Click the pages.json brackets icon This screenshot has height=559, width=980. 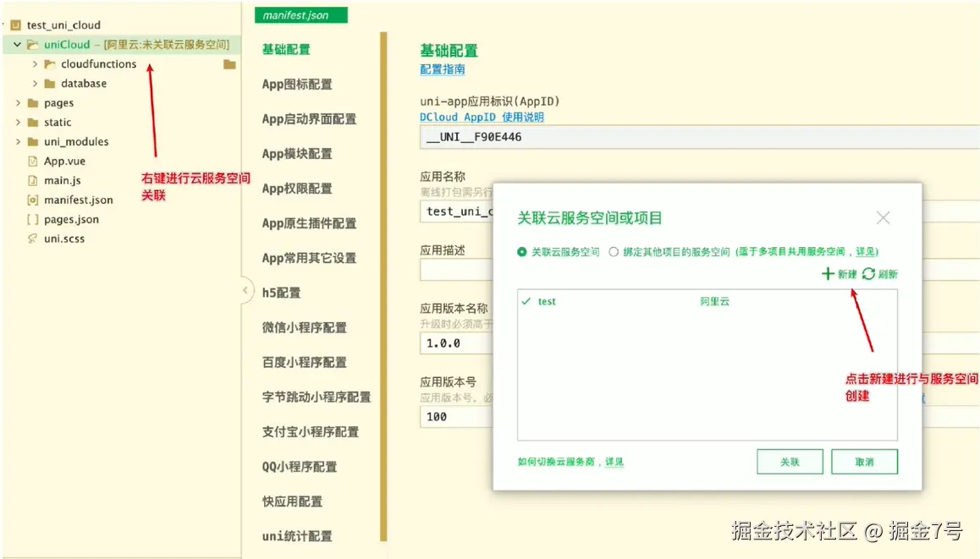click(x=32, y=219)
